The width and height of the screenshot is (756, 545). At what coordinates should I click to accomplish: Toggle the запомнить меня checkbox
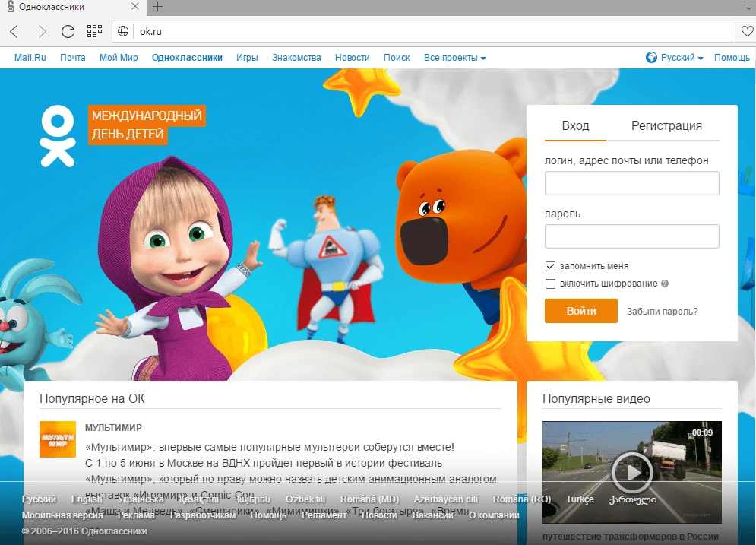pyautogui.click(x=550, y=266)
